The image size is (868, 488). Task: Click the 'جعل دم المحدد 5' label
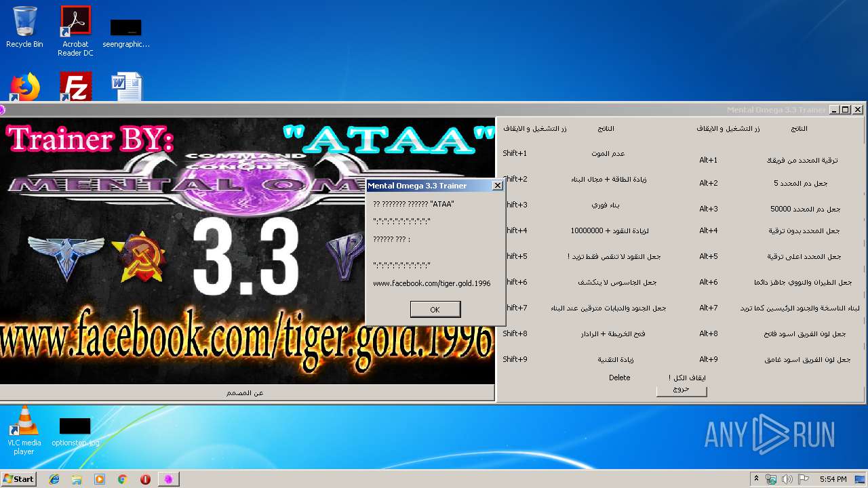(801, 183)
